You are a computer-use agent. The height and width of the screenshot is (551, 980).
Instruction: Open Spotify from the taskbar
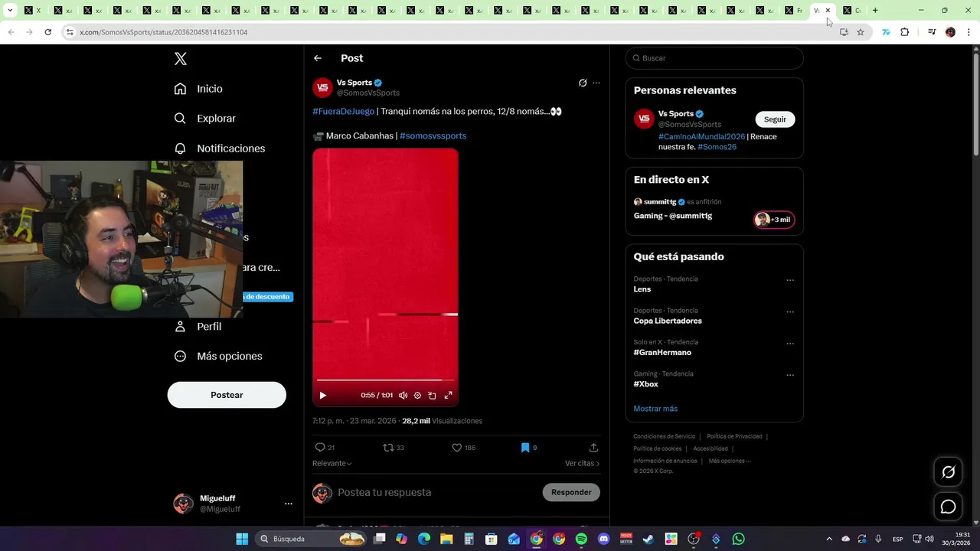coord(581,539)
